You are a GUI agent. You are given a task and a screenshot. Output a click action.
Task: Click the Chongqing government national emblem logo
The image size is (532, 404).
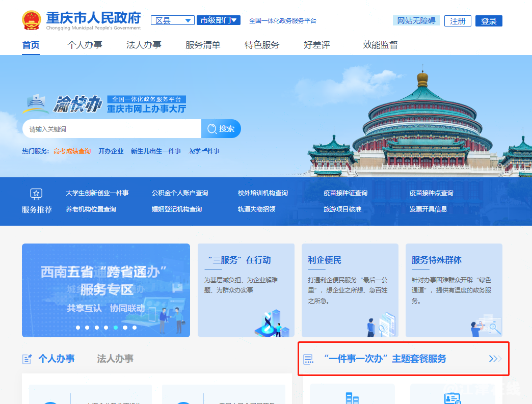pos(32,20)
